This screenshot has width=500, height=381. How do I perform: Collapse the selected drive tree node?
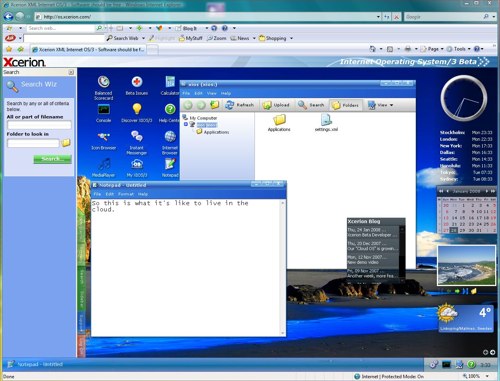[186, 124]
